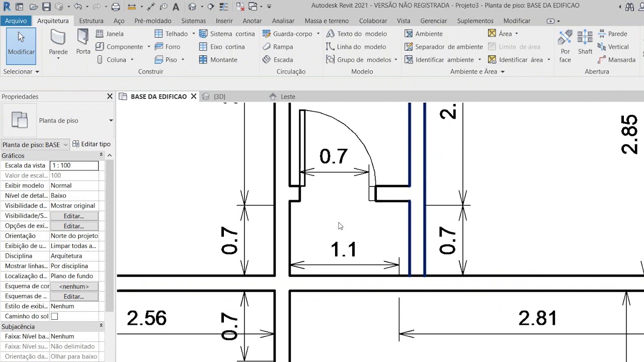644x362 pixels.
Task: Select Eixo cortina tool
Action: (222, 47)
